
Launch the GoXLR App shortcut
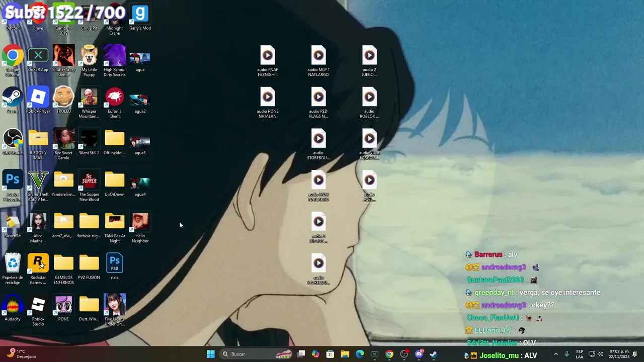click(38, 59)
